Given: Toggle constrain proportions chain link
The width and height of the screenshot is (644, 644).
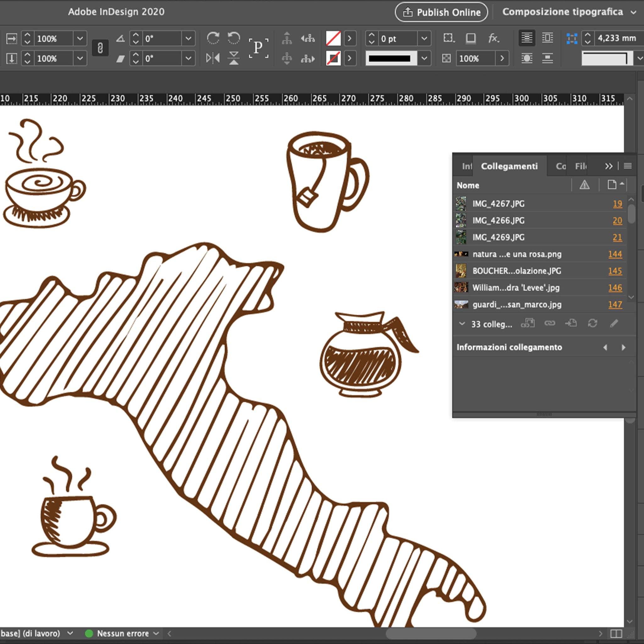Looking at the screenshot, I should coord(100,48).
